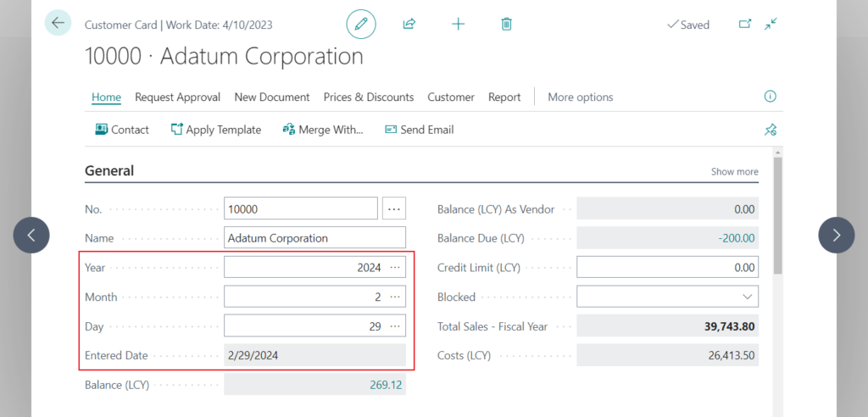
Task: Click the Balance (LCY) 269.12 value
Action: pos(383,385)
